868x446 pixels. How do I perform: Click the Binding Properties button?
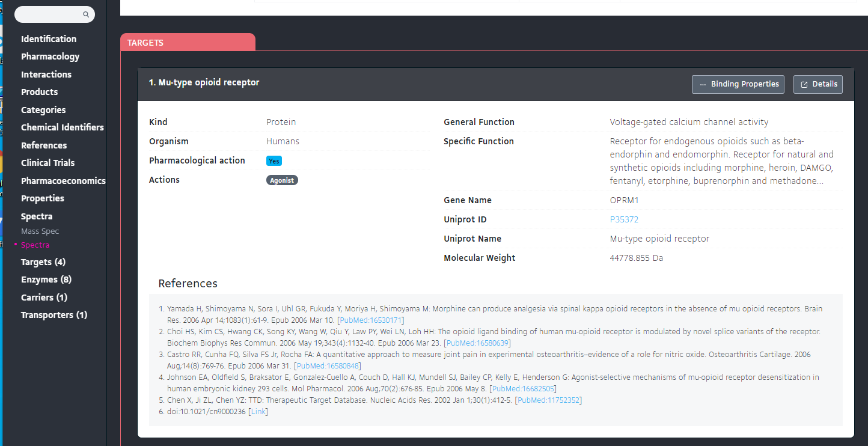tap(738, 84)
